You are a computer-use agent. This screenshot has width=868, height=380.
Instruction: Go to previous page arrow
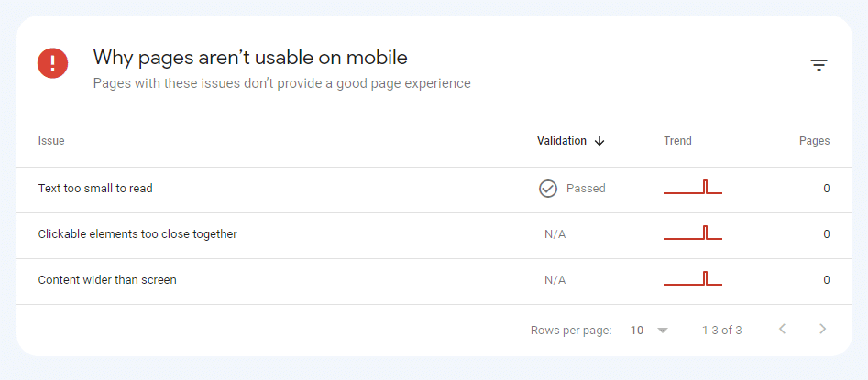click(782, 330)
